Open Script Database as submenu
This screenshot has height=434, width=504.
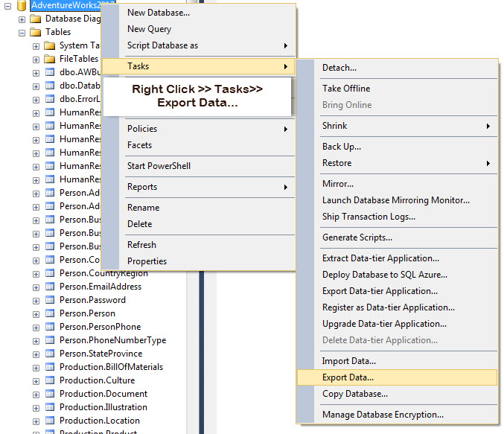coord(198,45)
